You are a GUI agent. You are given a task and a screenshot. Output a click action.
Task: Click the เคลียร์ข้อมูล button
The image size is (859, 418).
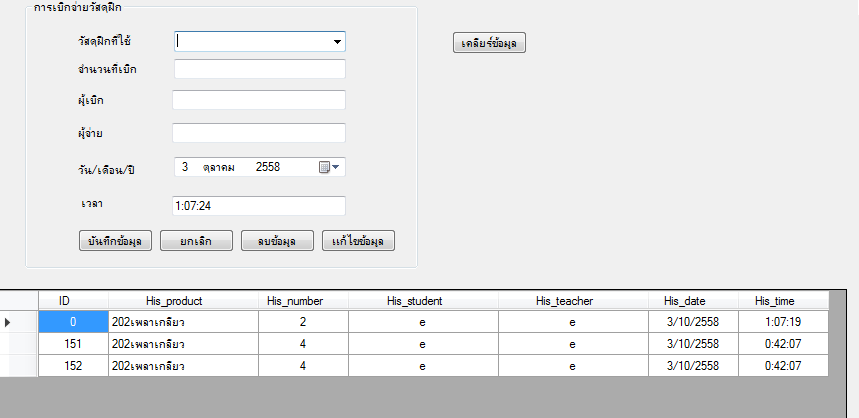[489, 43]
